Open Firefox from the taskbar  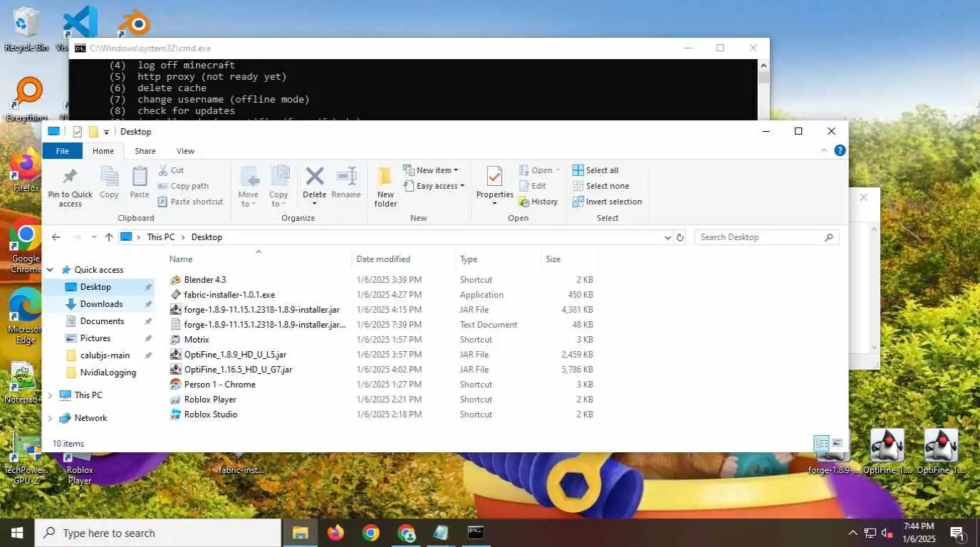tap(335, 533)
